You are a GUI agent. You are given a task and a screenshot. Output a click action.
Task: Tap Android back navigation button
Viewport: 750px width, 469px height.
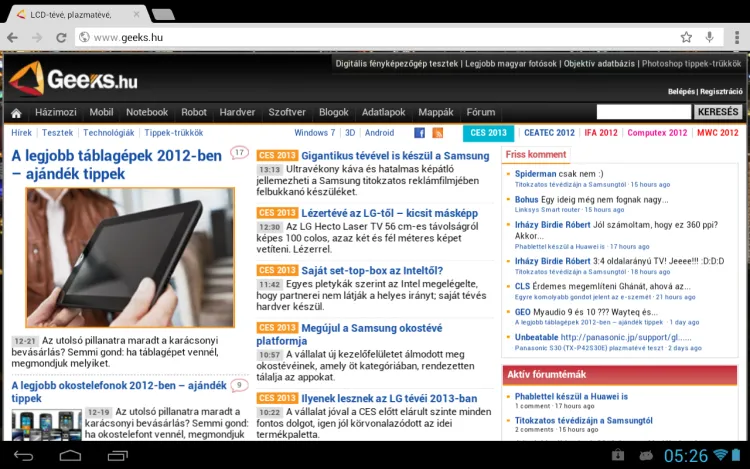pyautogui.click(x=23, y=456)
